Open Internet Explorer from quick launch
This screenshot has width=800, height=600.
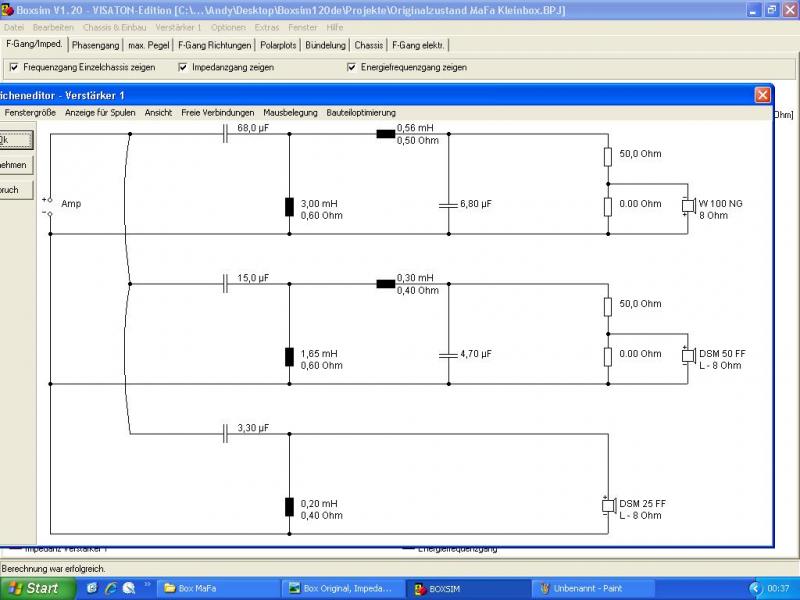tap(110, 588)
